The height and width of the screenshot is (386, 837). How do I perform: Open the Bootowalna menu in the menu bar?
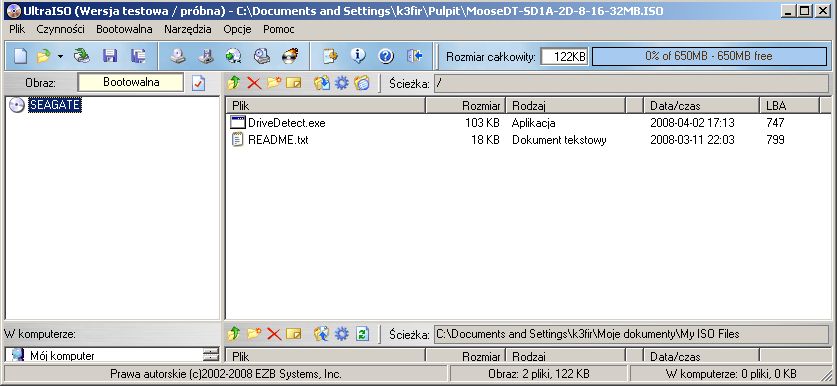point(124,29)
